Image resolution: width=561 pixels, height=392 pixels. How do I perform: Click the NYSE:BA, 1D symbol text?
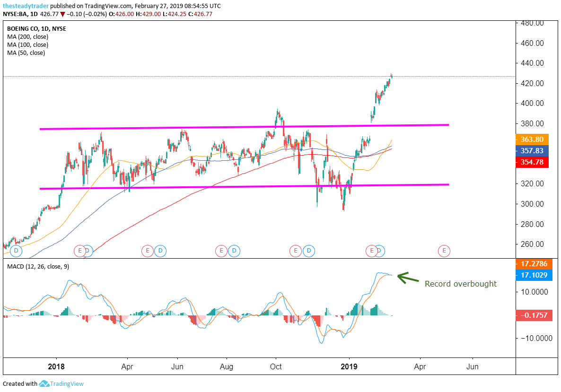coord(20,14)
